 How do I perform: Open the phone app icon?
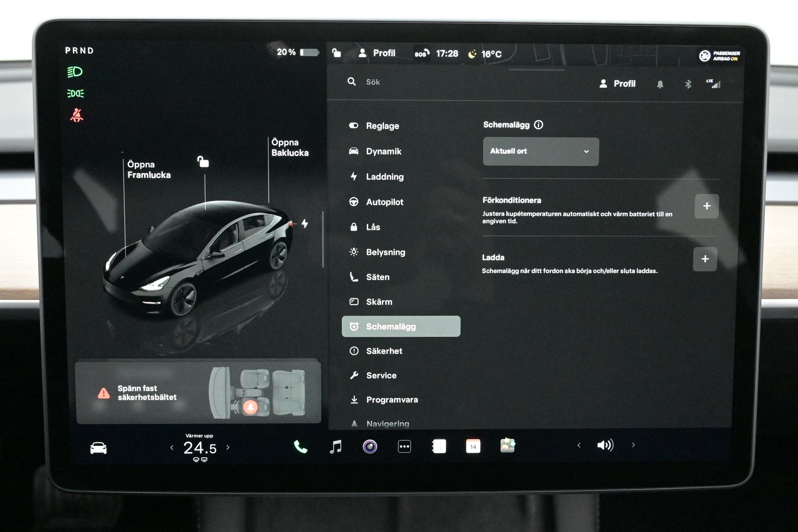(x=300, y=447)
